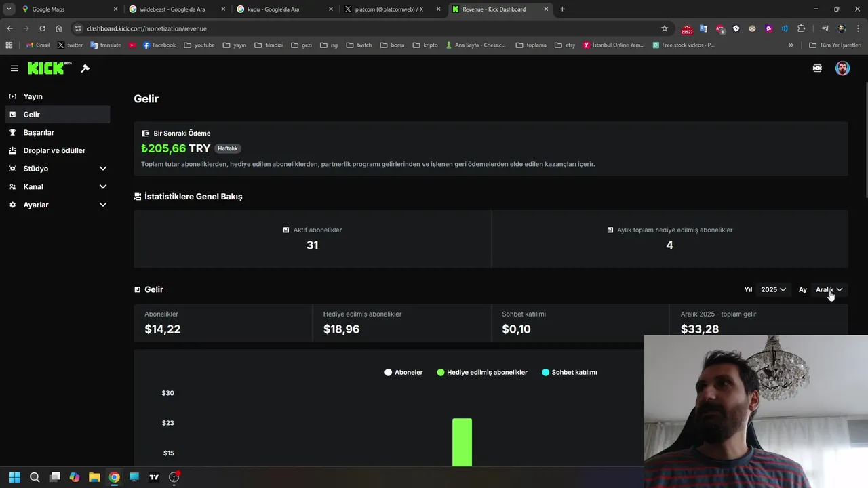Viewport: 868px width, 488px height.
Task: Open the twitch bookmarks folder
Action: (359, 45)
